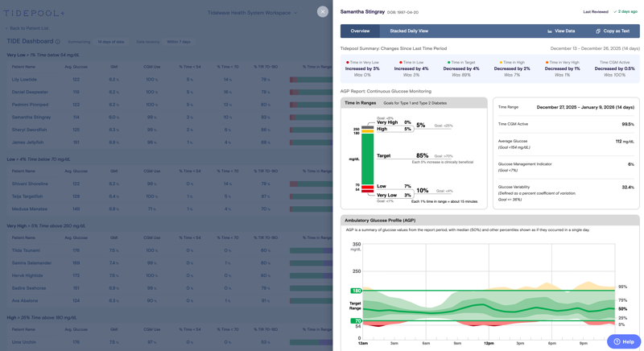Click the Time in High summary card
Viewport: 644px width, 351px height.
[x=512, y=68]
